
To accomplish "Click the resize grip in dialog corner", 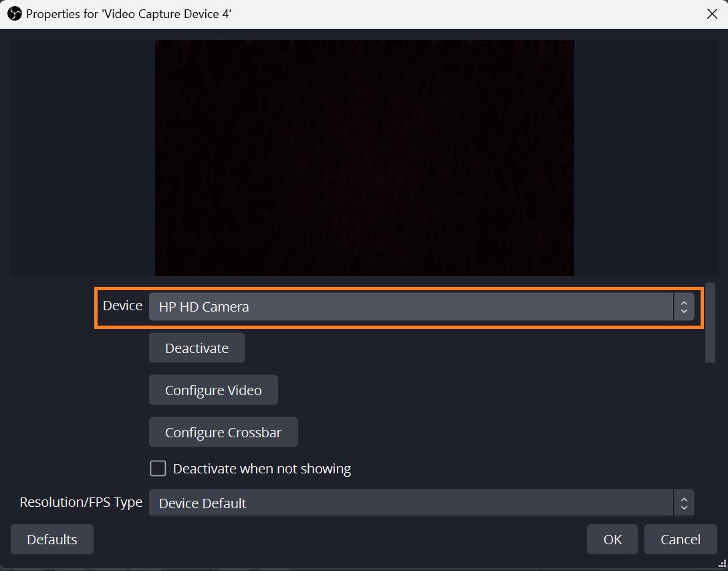I will (722, 564).
